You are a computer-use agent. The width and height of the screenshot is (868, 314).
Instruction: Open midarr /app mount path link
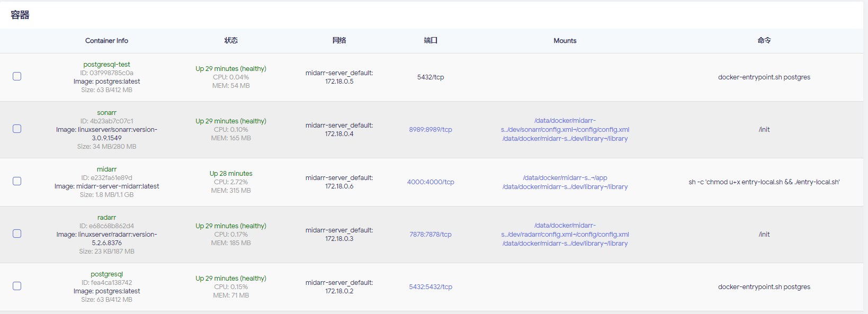tap(565, 178)
